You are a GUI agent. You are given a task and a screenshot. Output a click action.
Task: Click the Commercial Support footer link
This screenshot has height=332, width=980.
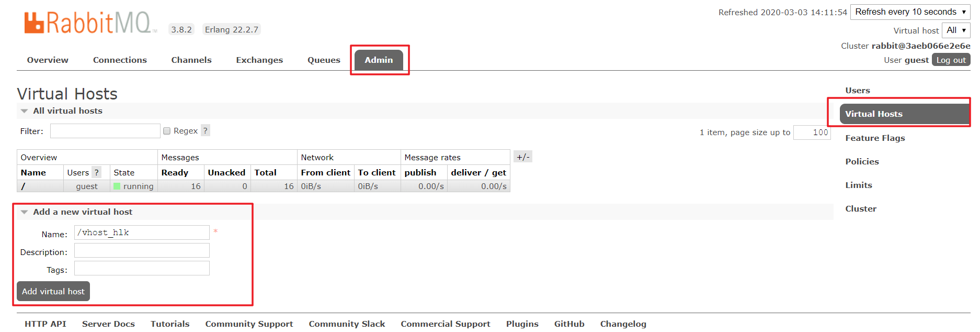(x=446, y=324)
